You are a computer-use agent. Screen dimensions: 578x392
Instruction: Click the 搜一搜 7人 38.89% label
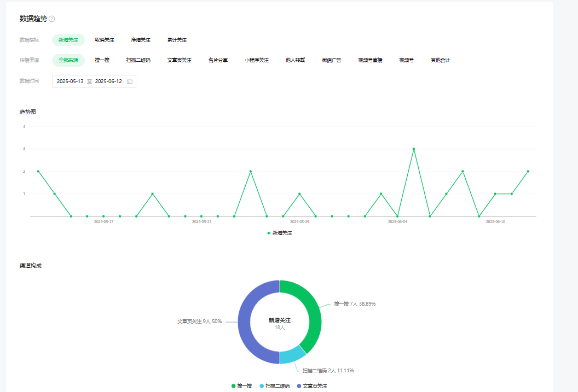(x=355, y=304)
